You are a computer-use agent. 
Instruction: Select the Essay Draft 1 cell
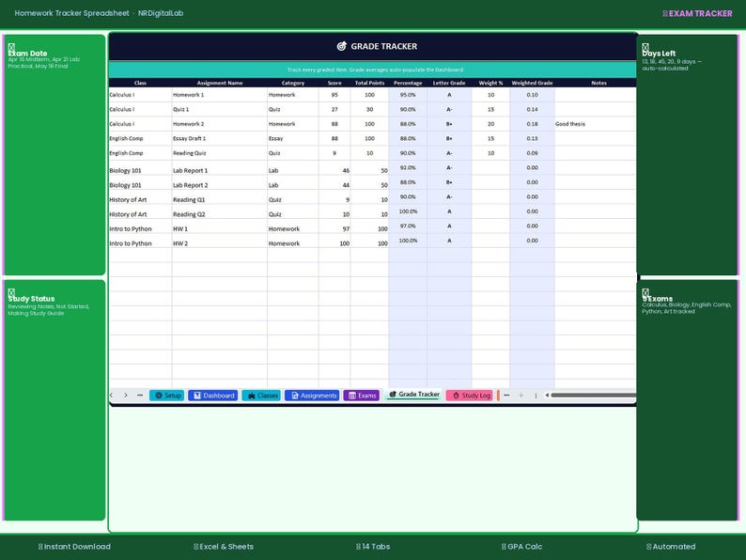pos(219,138)
